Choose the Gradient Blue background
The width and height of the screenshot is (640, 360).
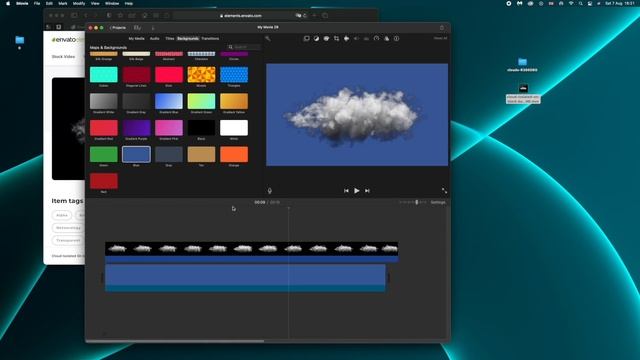(x=169, y=101)
